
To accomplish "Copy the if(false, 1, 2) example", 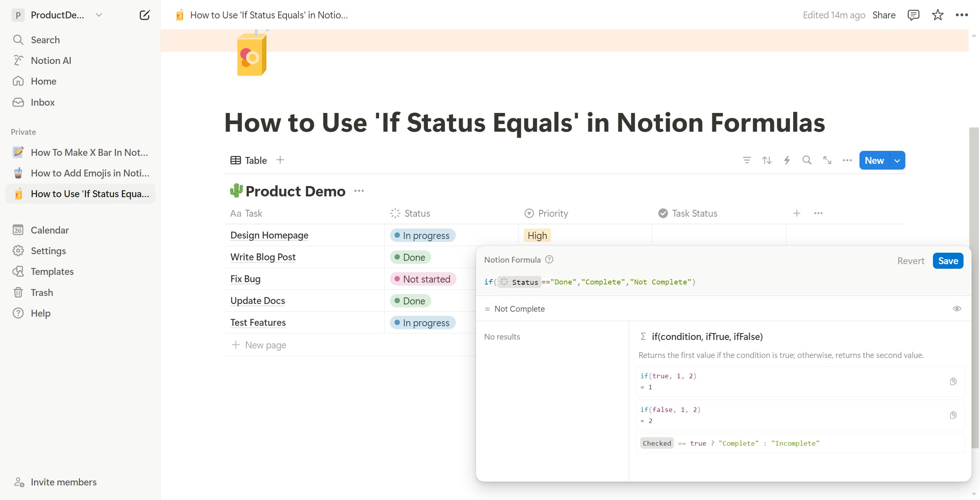I will 953,415.
